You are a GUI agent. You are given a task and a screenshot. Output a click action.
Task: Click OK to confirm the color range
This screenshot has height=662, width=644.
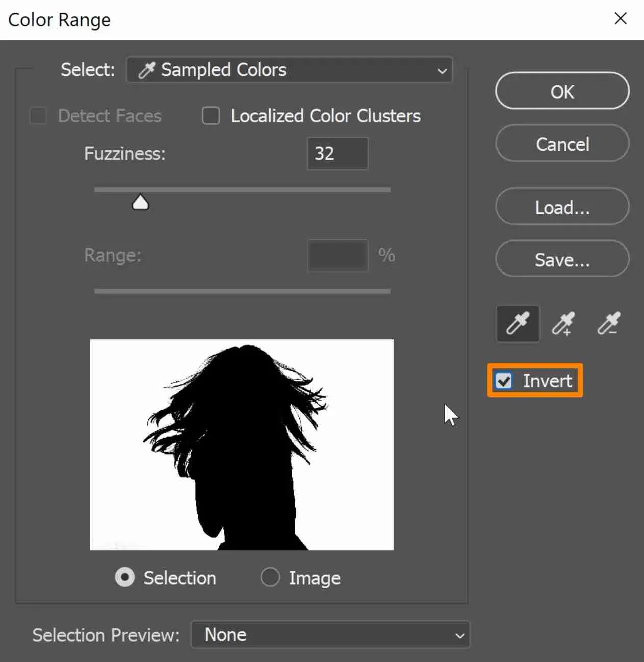coord(562,92)
